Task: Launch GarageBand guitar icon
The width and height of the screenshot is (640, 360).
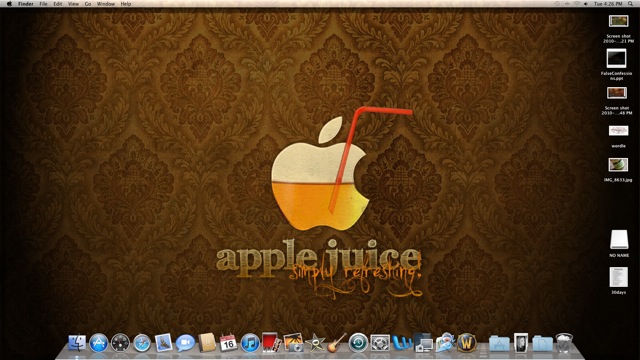Action: click(337, 342)
